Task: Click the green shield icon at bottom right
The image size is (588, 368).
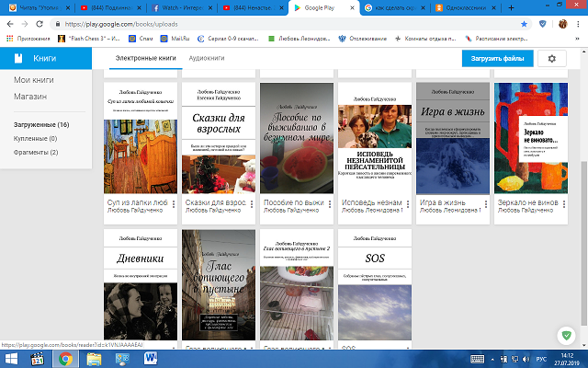Action: pyautogui.click(x=566, y=335)
